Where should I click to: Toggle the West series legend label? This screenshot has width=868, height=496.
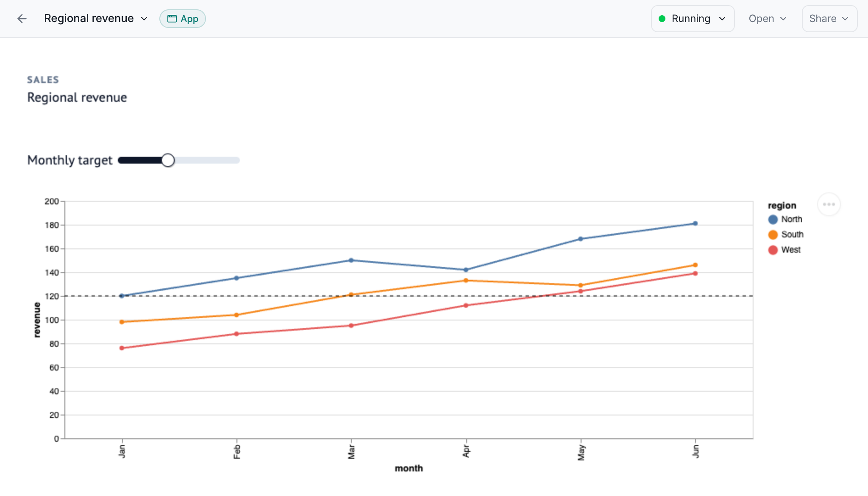(791, 250)
